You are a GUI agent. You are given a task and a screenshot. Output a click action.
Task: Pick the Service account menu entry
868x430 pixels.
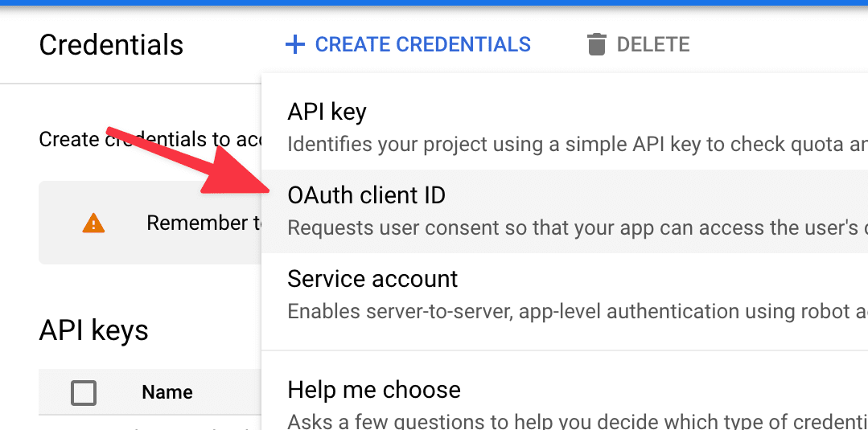pyautogui.click(x=372, y=279)
